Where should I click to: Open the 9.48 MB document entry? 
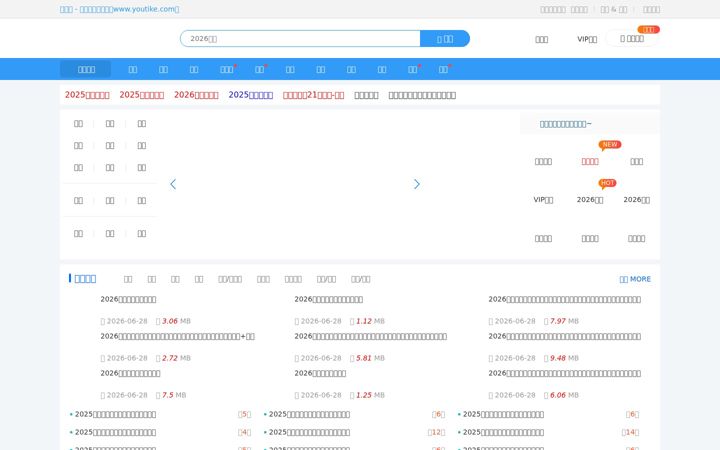pyautogui.click(x=564, y=336)
